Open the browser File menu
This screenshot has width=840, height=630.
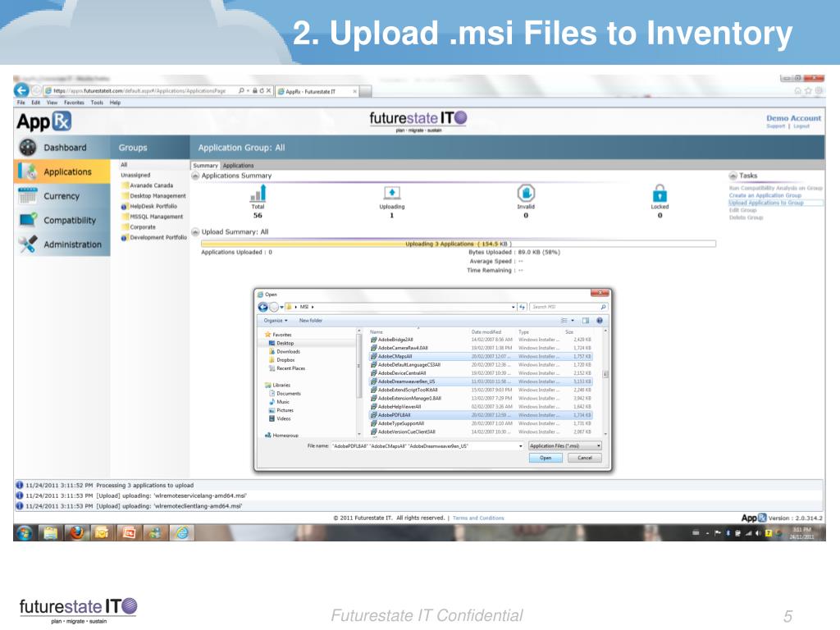pyautogui.click(x=21, y=103)
